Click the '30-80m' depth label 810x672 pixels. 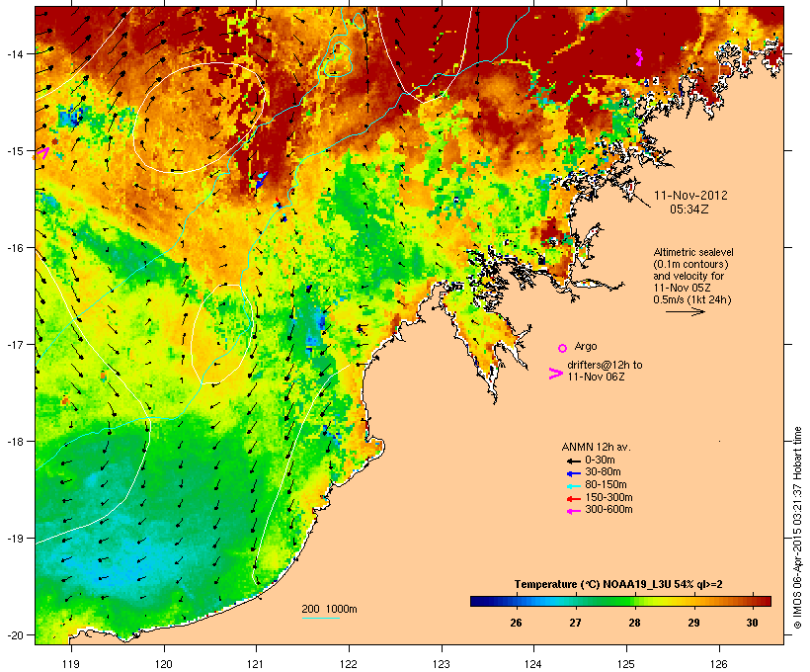pos(603,472)
